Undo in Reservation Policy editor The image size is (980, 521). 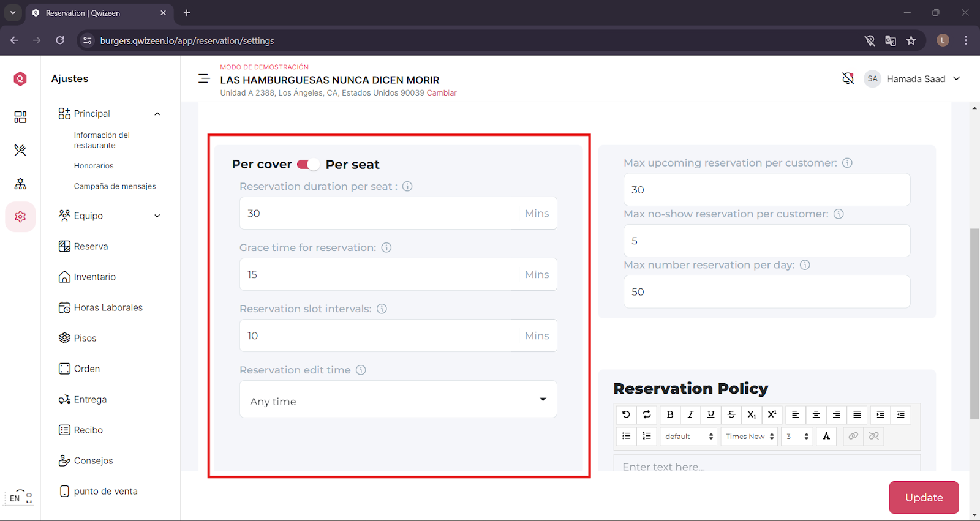point(626,414)
